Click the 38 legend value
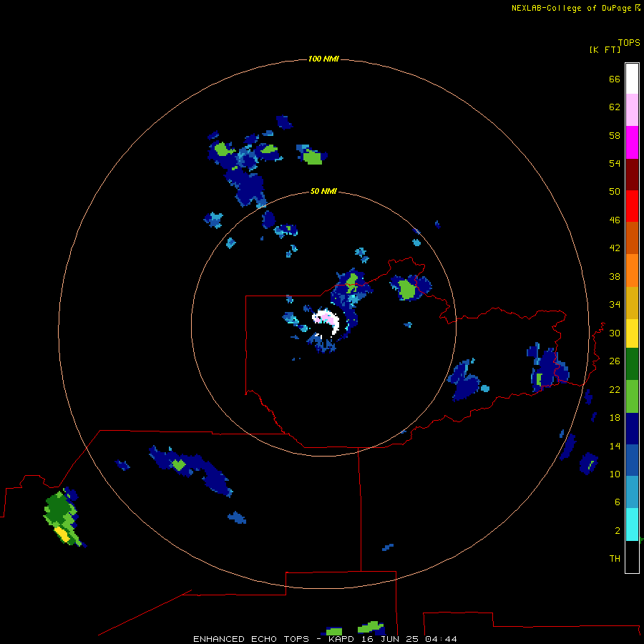Viewport: 644px width, 644px height. [x=615, y=276]
